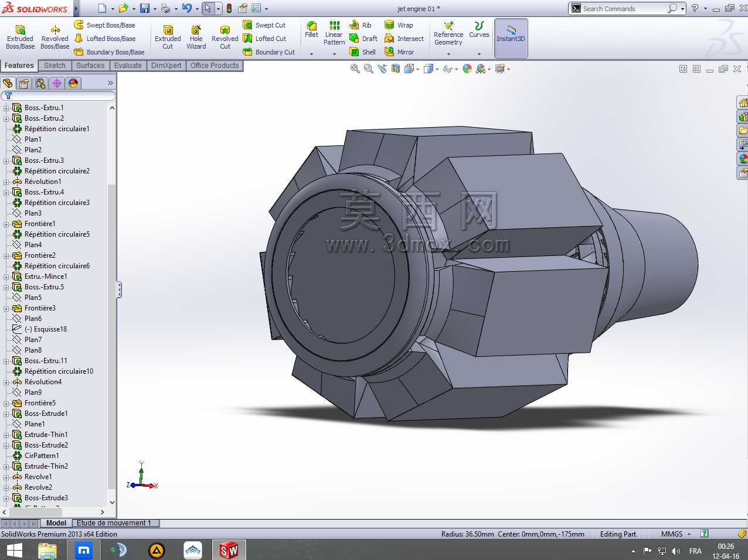Activate the Revolved Cut tool
Image resolution: width=748 pixels, height=560 pixels.
[x=225, y=37]
